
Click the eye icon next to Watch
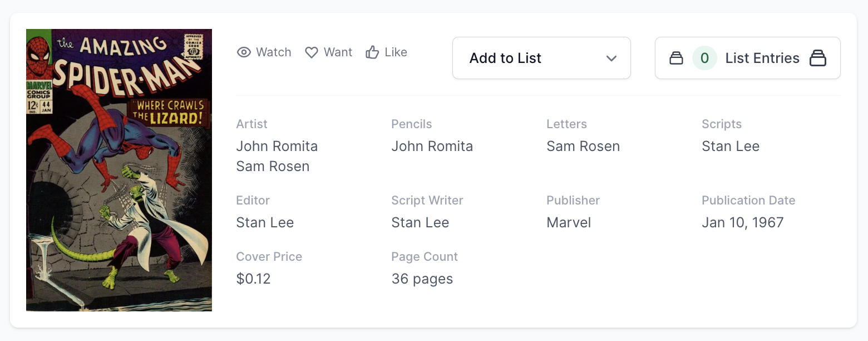tap(244, 52)
